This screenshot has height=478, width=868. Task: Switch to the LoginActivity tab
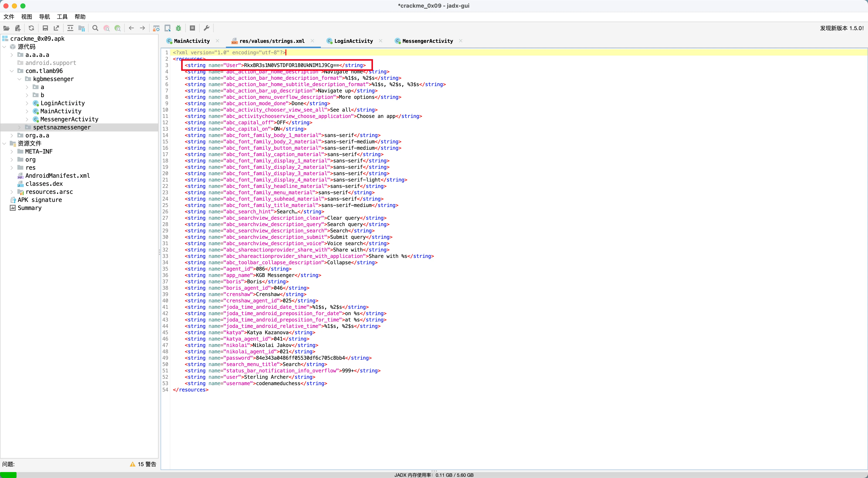(x=353, y=41)
